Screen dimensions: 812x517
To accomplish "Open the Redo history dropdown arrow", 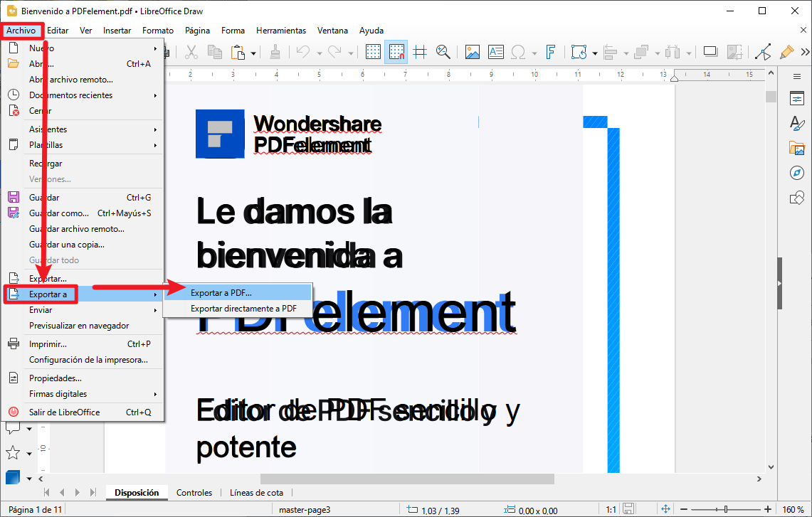I will click(x=351, y=53).
